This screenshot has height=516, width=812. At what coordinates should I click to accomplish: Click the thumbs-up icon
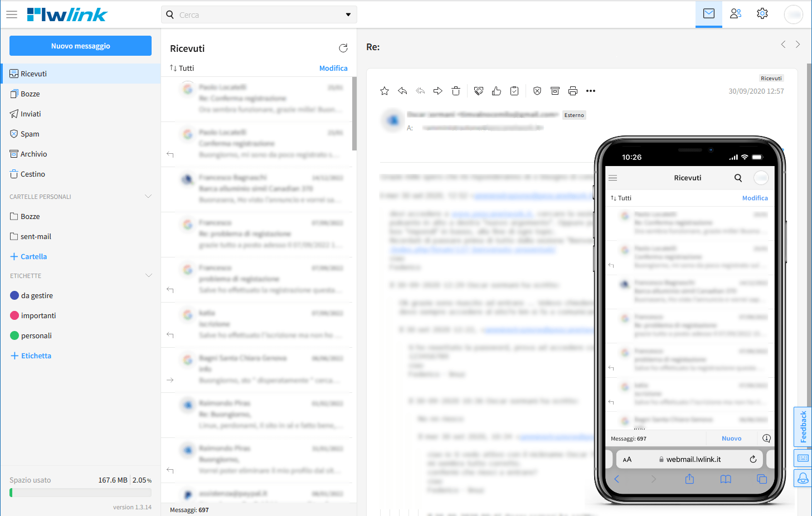tap(497, 91)
